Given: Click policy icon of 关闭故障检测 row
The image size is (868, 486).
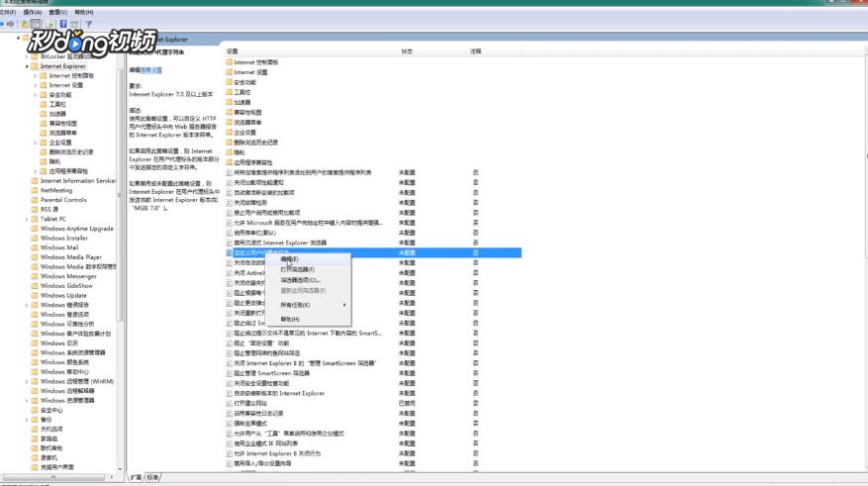Looking at the screenshot, I should tap(230, 203).
